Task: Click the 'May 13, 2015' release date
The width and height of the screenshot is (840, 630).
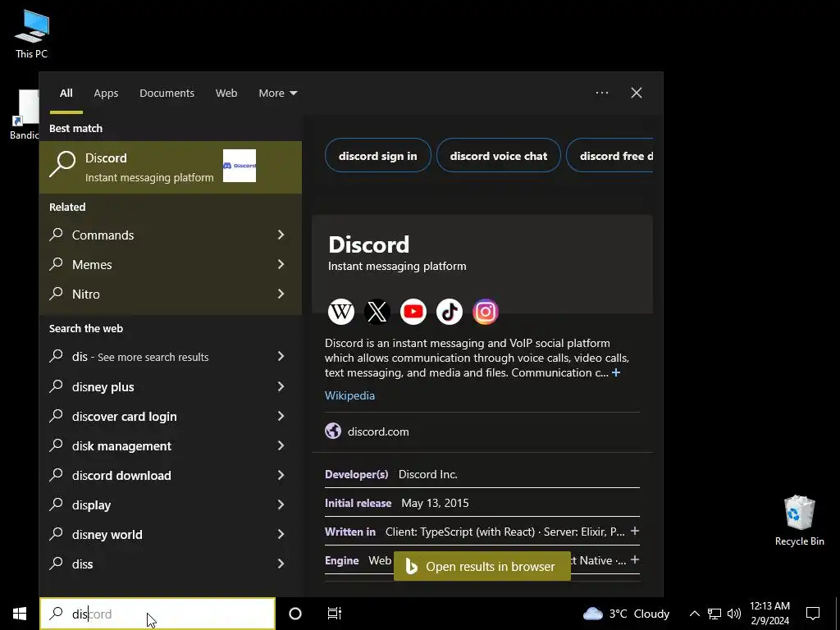Action: point(435,503)
